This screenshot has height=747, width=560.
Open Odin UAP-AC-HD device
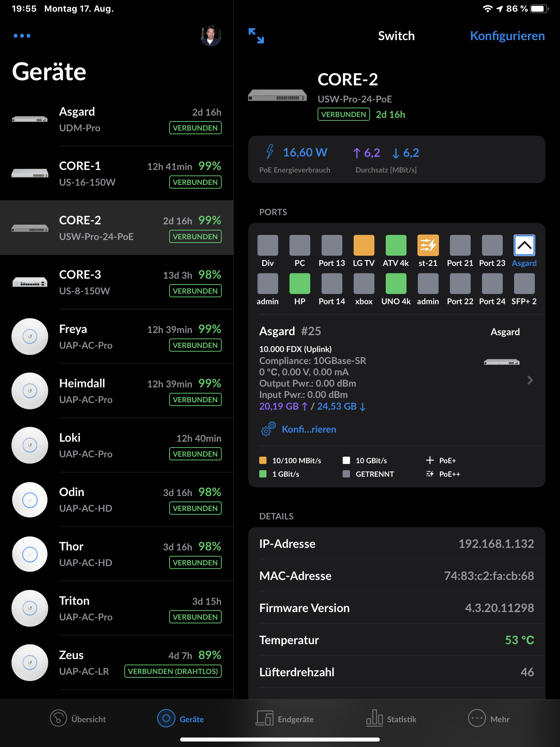(x=117, y=500)
